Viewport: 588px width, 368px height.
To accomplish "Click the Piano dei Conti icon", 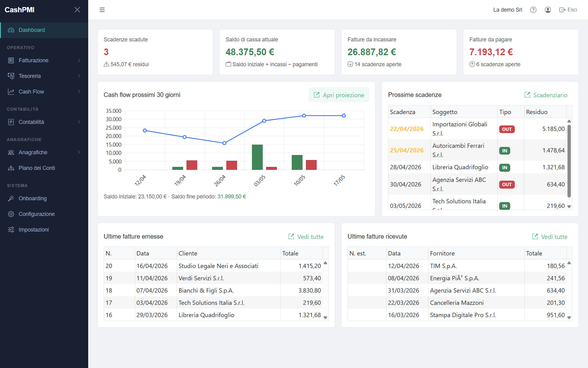I will point(11,168).
